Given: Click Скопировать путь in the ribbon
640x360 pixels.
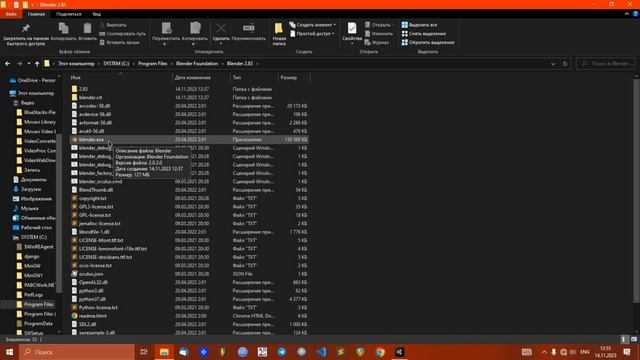Looking at the screenshot, I should (122, 33).
